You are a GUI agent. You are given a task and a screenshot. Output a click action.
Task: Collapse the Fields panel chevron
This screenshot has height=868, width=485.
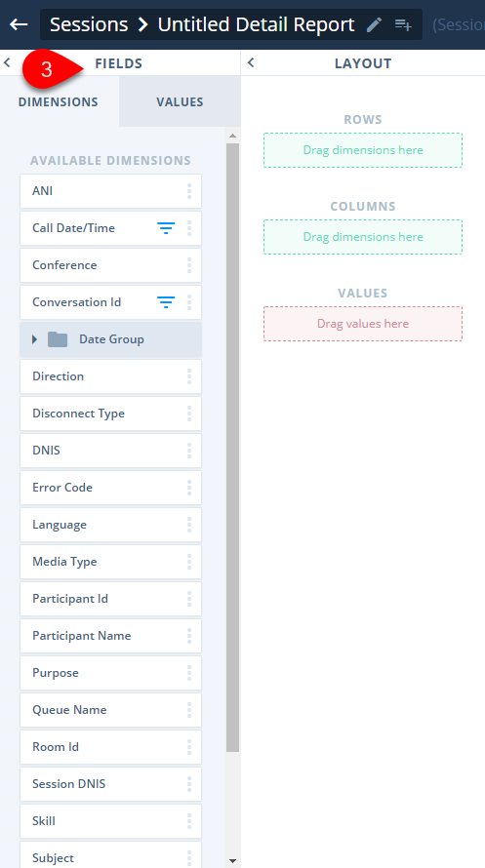(7, 62)
